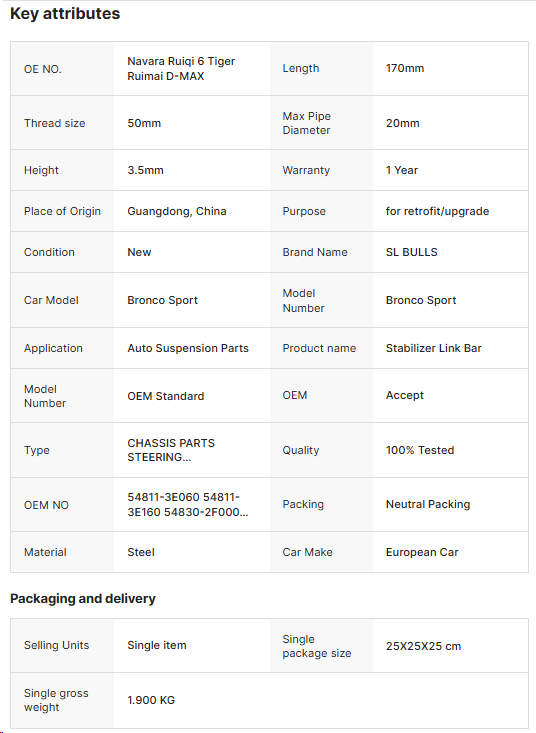
Task: Click the OEM Standard model number value
Action: [165, 396]
